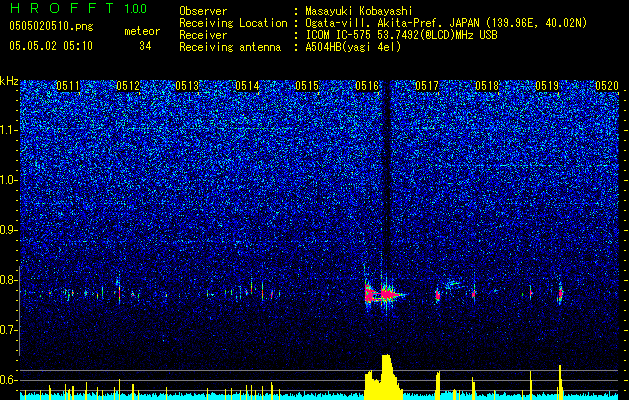Click the 'Receiving Location' label
Viewport: 629px width, 400px height.
233,23
